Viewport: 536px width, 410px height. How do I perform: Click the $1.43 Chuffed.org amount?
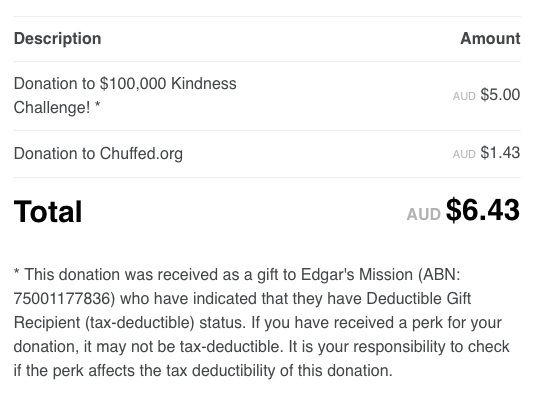click(x=500, y=153)
